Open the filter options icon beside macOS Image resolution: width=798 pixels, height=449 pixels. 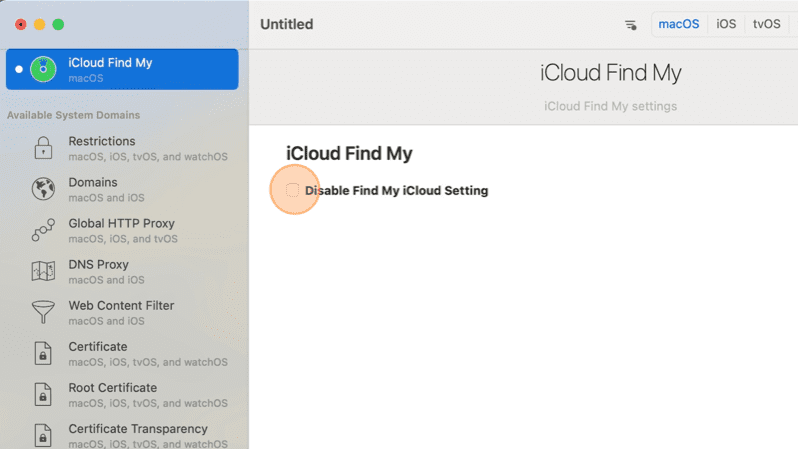point(631,24)
